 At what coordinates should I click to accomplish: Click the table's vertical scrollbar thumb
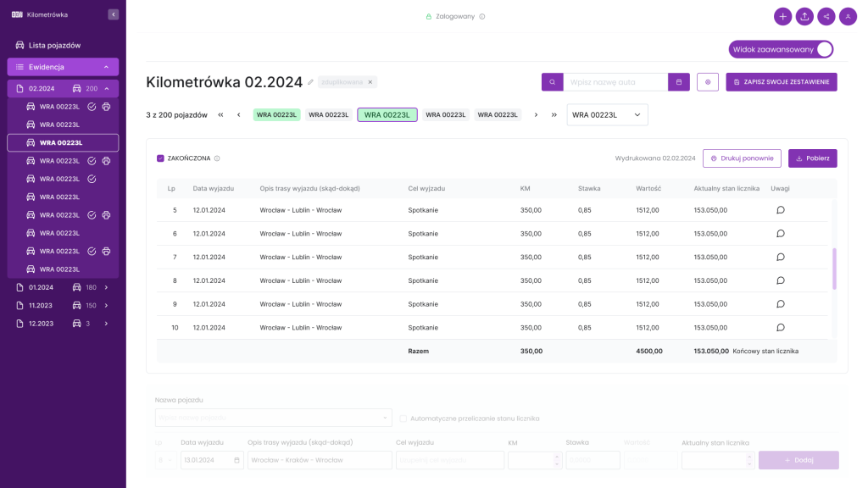pyautogui.click(x=834, y=269)
